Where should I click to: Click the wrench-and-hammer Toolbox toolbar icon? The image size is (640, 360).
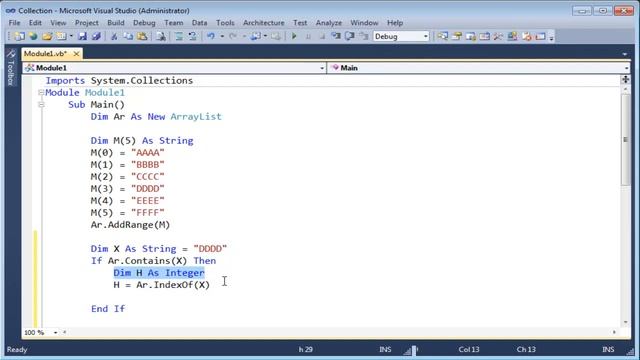point(498,36)
